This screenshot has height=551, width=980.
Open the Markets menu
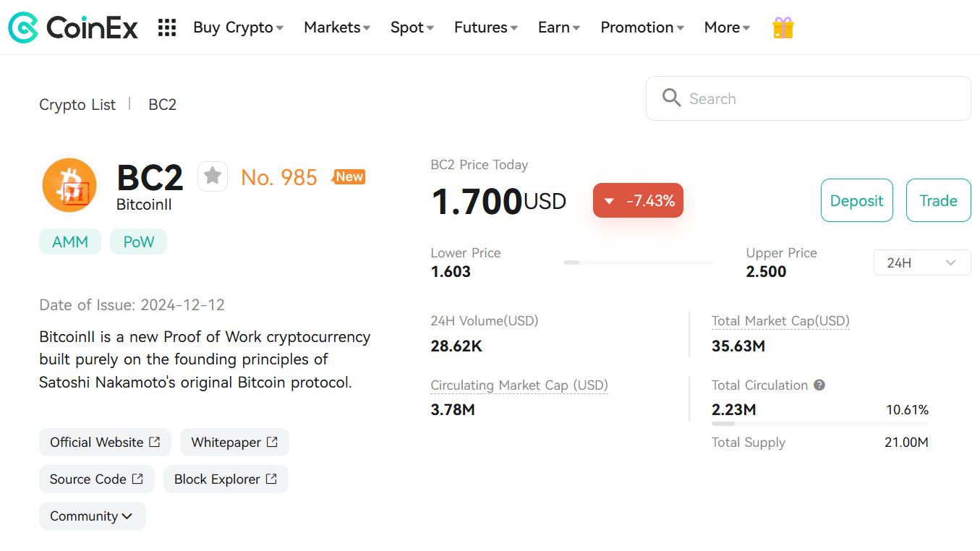(337, 27)
